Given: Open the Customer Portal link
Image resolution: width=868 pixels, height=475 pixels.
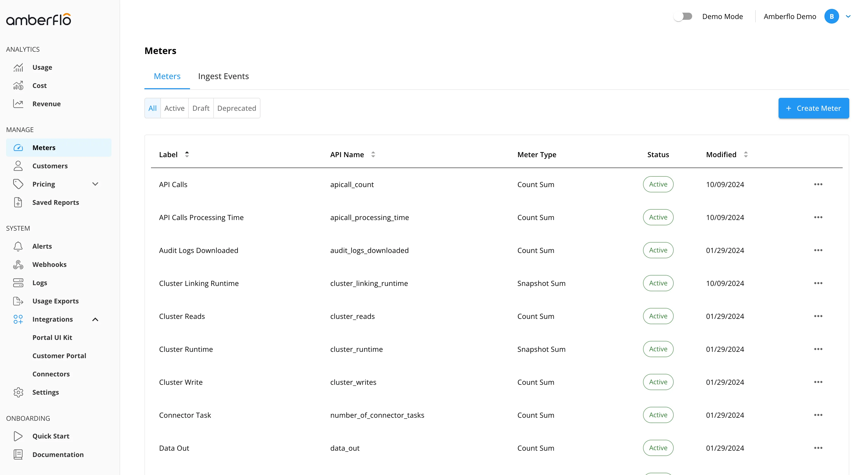Looking at the screenshot, I should [x=59, y=356].
